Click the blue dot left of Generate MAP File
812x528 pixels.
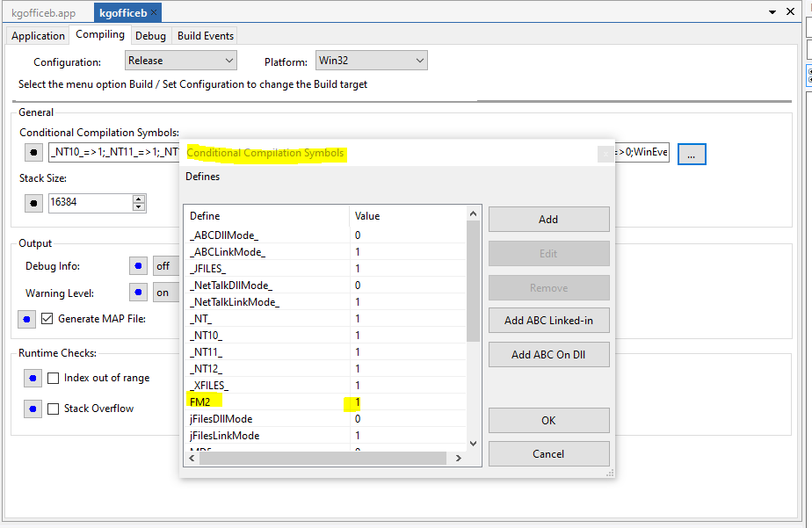27,319
